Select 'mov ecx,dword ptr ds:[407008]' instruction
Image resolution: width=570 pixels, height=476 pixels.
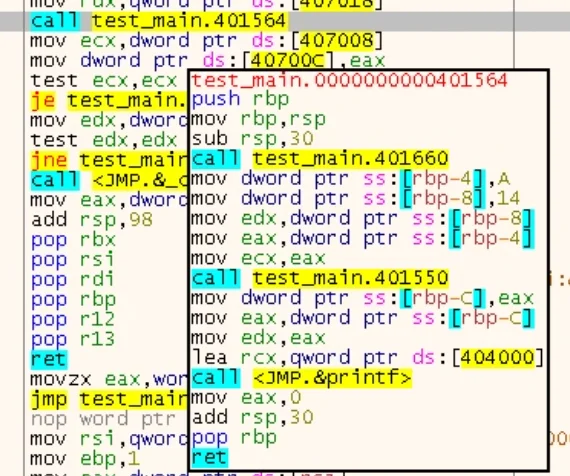coord(206,41)
